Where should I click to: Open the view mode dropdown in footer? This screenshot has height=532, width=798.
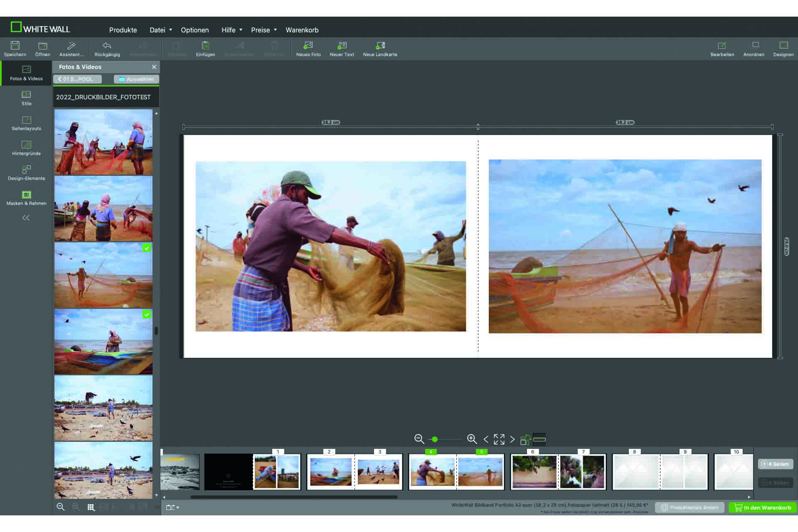(x=172, y=507)
